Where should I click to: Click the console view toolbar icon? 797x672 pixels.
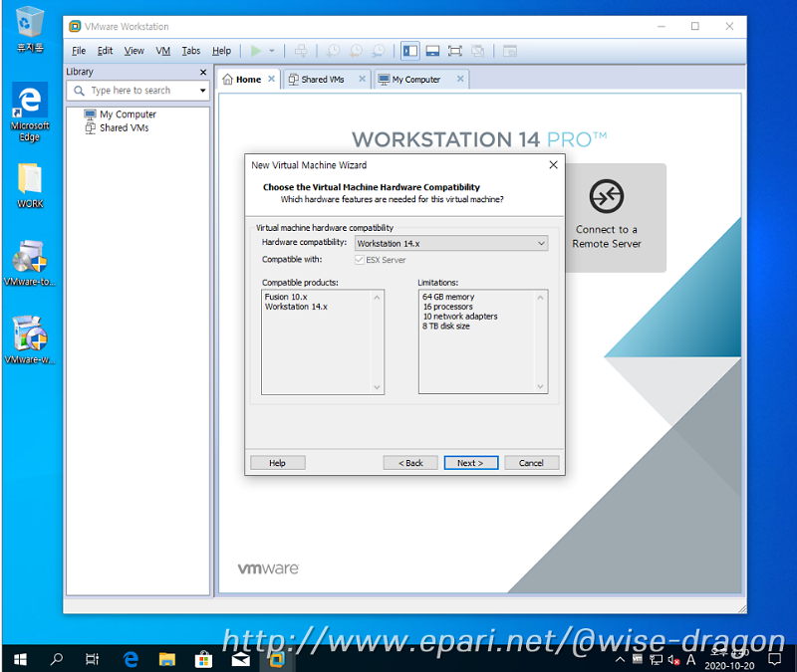click(510, 51)
